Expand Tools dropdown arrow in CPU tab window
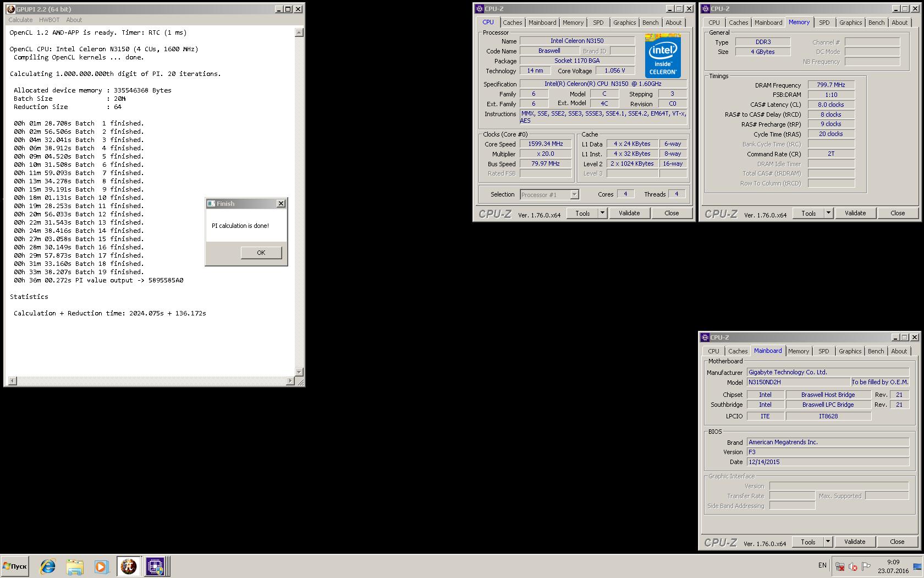This screenshot has height=578, width=924. 602,214
